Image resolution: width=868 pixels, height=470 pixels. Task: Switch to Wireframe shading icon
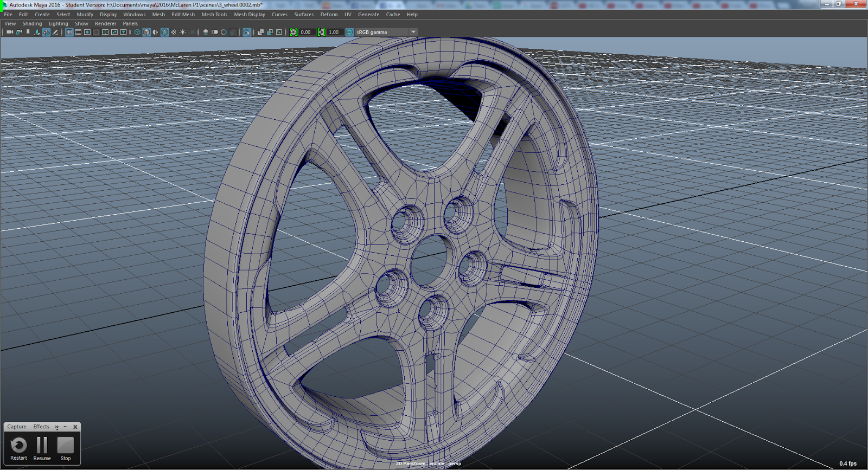[137, 32]
